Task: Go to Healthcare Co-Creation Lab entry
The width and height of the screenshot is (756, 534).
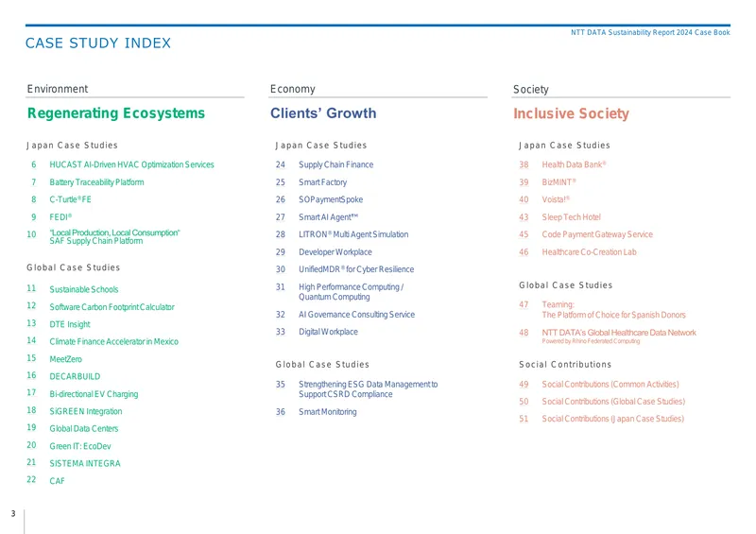Action: pos(589,251)
